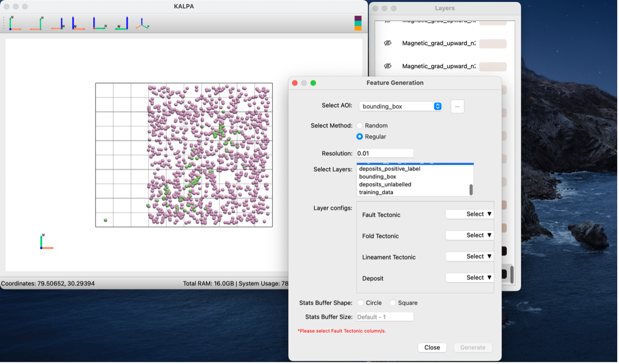Open Deposit Select dropdown

coord(469,277)
